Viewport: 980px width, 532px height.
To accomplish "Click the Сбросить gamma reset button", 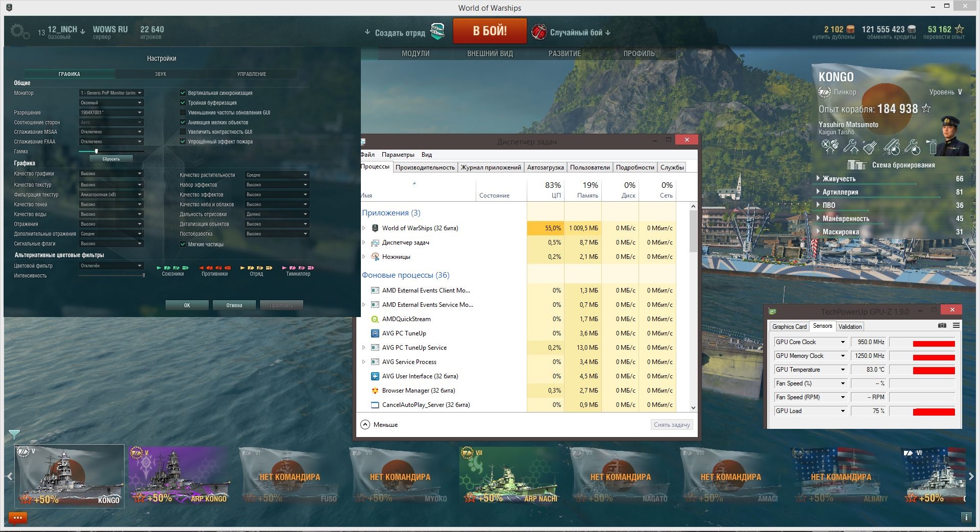I will click(111, 159).
